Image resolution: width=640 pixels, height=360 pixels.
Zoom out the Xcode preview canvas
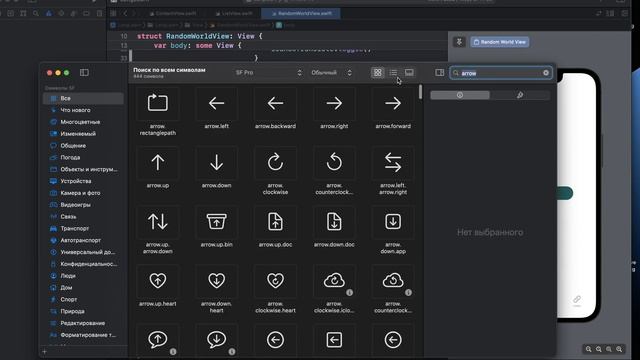[x=589, y=349]
